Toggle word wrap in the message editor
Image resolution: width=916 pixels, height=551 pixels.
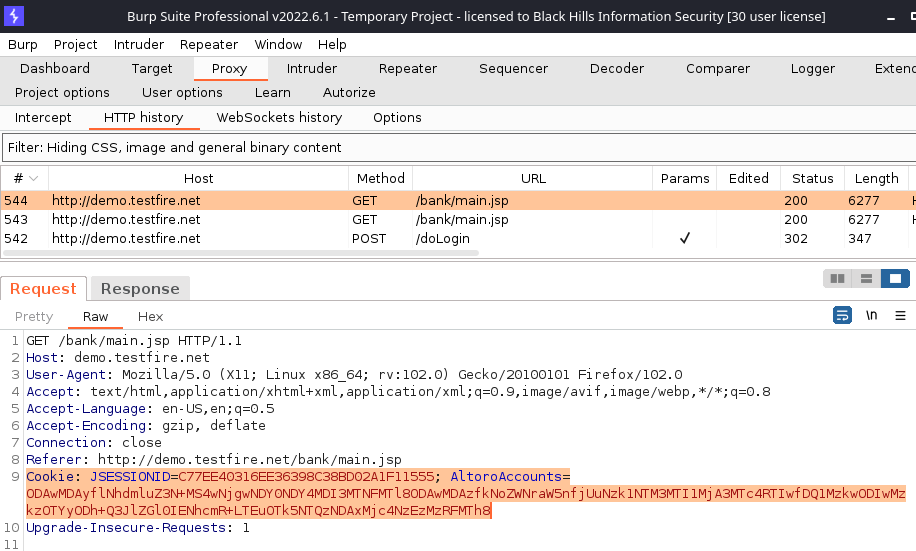pos(842,316)
